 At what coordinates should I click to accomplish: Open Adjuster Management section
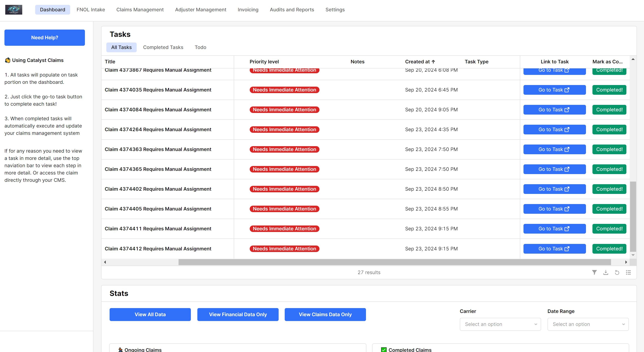click(x=201, y=10)
